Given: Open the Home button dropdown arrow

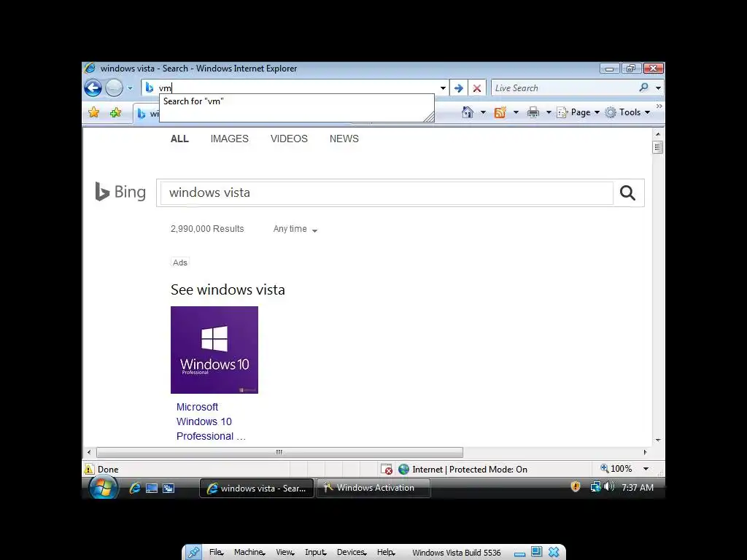Looking at the screenshot, I should [x=483, y=112].
